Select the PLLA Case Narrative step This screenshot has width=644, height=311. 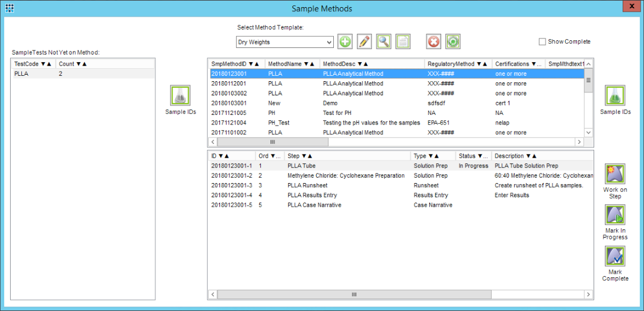(401, 205)
